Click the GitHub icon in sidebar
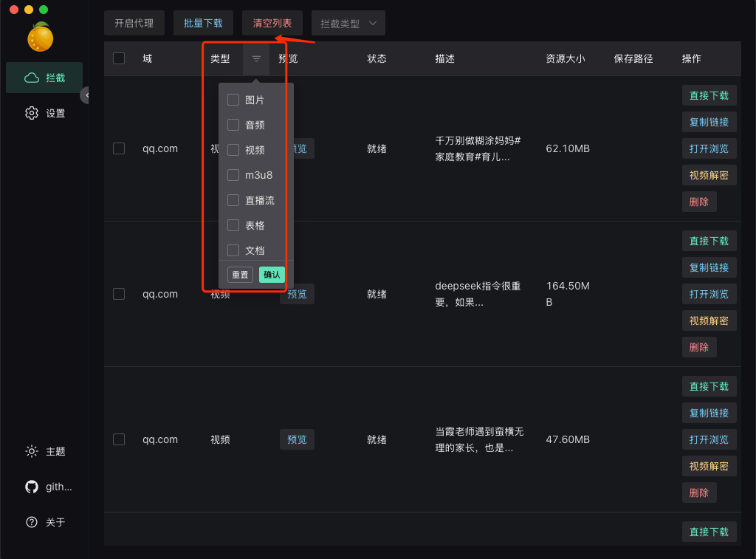This screenshot has height=559, width=756. [x=32, y=487]
